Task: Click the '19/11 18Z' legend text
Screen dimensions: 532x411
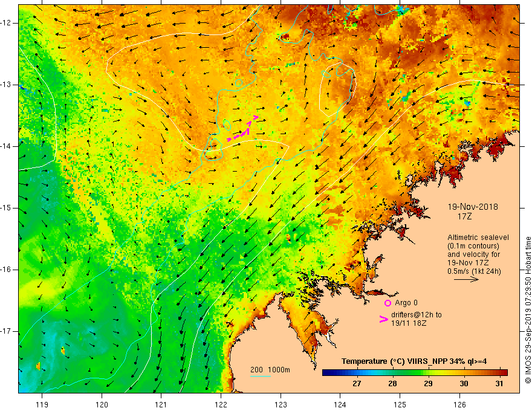Action: [x=409, y=323]
